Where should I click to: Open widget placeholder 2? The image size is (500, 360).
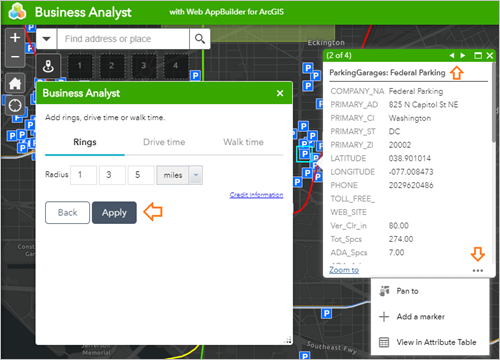click(112, 66)
